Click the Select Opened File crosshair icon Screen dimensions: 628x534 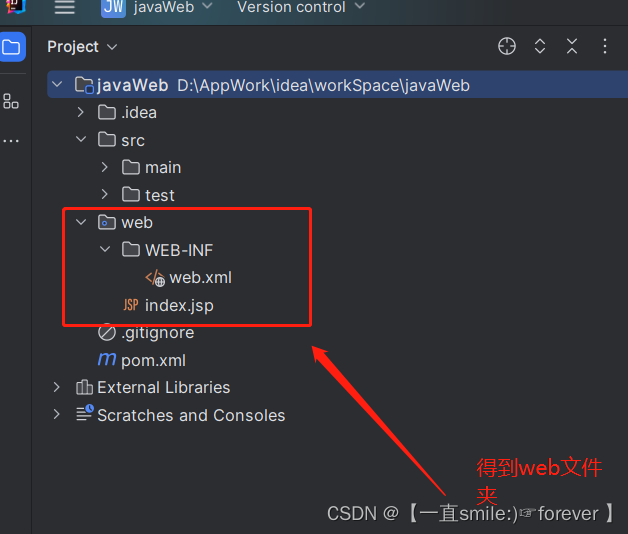pos(507,46)
